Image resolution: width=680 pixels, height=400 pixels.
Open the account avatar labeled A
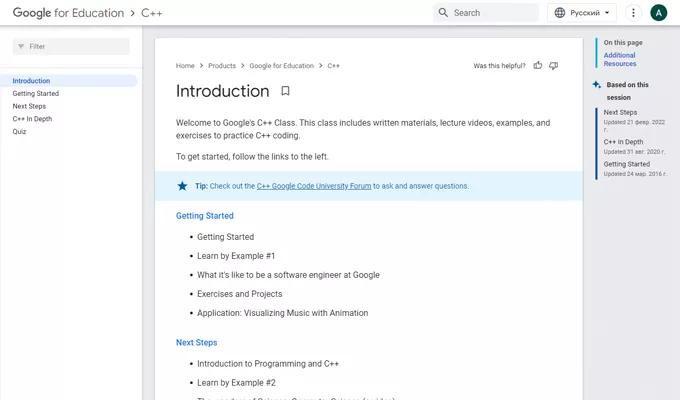click(658, 13)
